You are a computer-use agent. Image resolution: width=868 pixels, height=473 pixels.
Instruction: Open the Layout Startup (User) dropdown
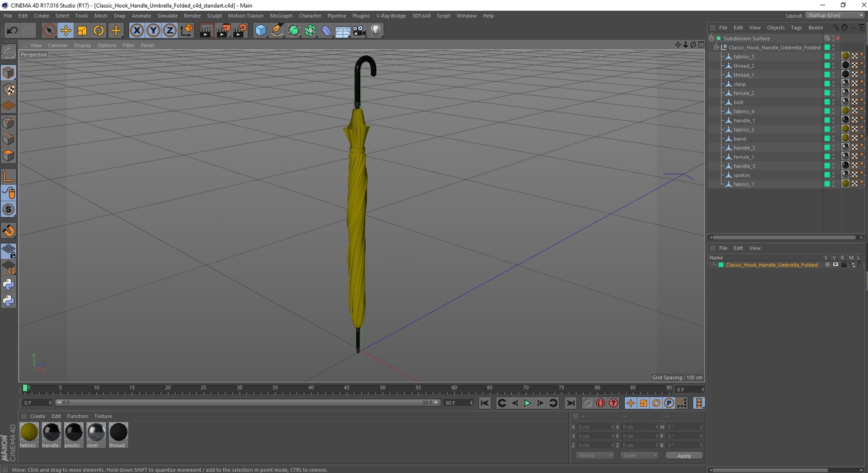835,15
